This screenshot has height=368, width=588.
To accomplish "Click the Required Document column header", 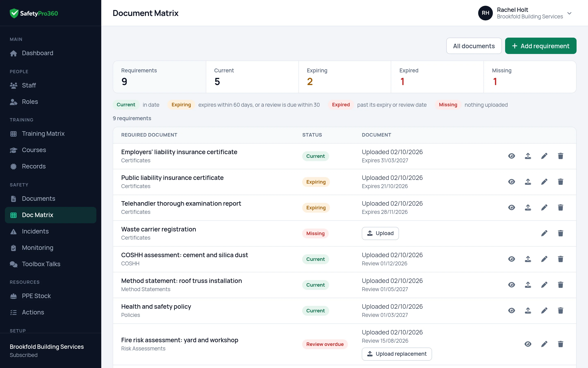I will tap(149, 135).
